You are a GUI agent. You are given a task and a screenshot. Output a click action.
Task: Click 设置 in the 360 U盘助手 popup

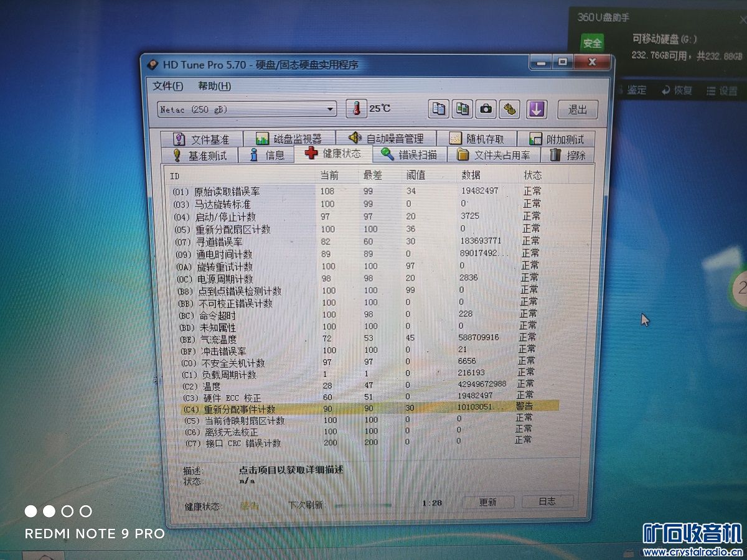[722, 91]
